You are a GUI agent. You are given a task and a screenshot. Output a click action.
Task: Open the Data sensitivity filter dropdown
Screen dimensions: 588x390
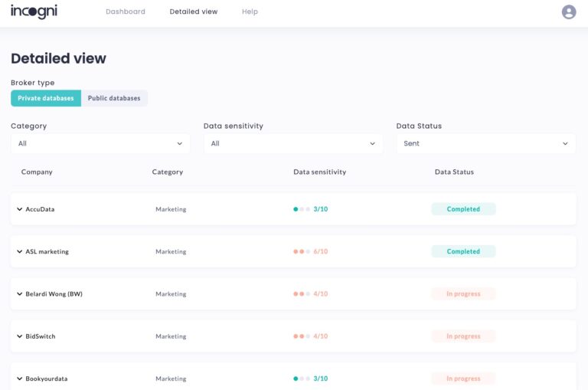(x=293, y=143)
